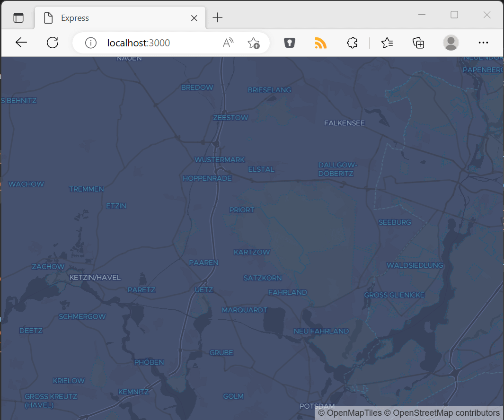
Task: Open the Bitwarden shield extension
Action: point(290,43)
